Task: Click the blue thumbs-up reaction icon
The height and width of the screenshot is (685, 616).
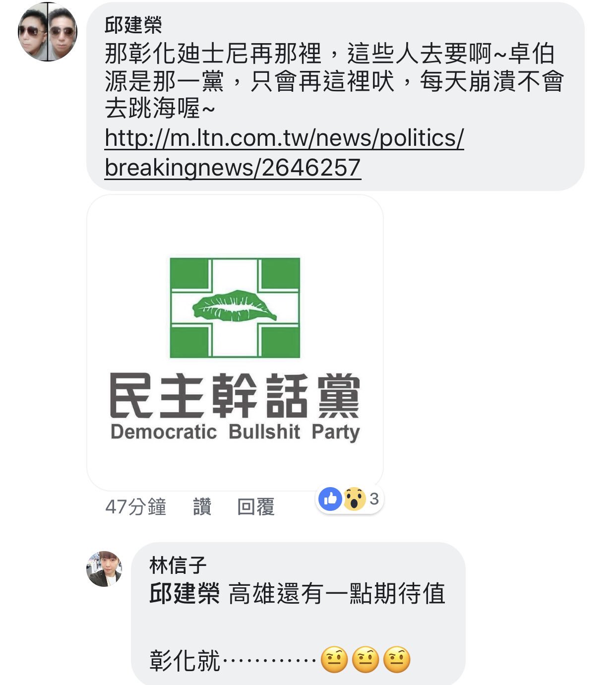Action: tap(330, 499)
